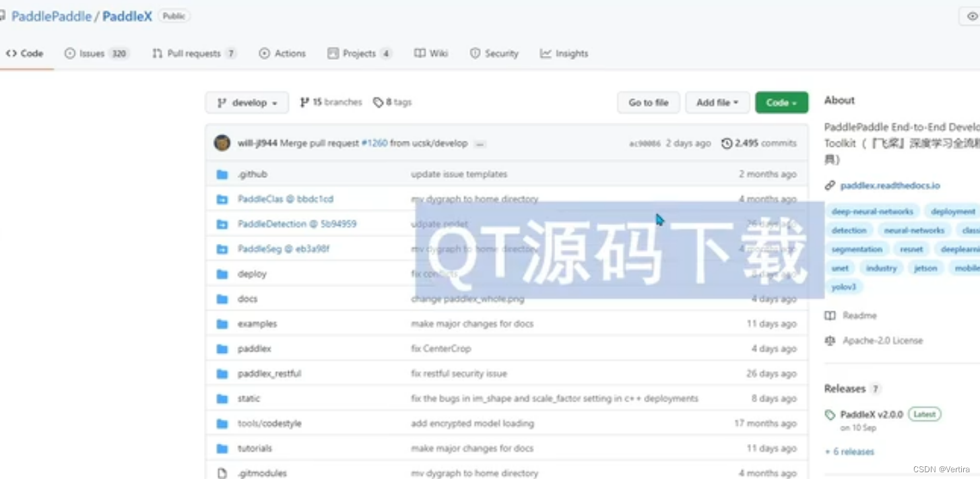The image size is (980, 479).
Task: Click the PaddleDetection submodule icon
Action: (x=222, y=224)
